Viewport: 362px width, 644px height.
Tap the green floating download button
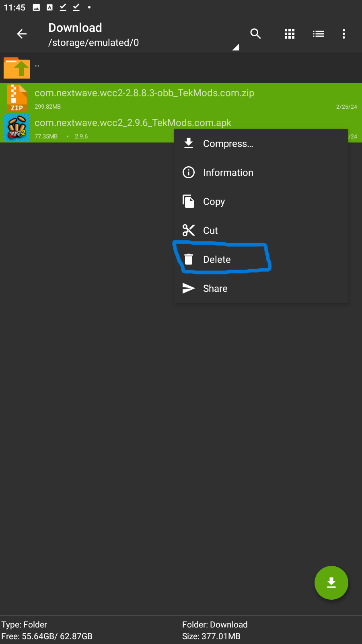[331, 582]
